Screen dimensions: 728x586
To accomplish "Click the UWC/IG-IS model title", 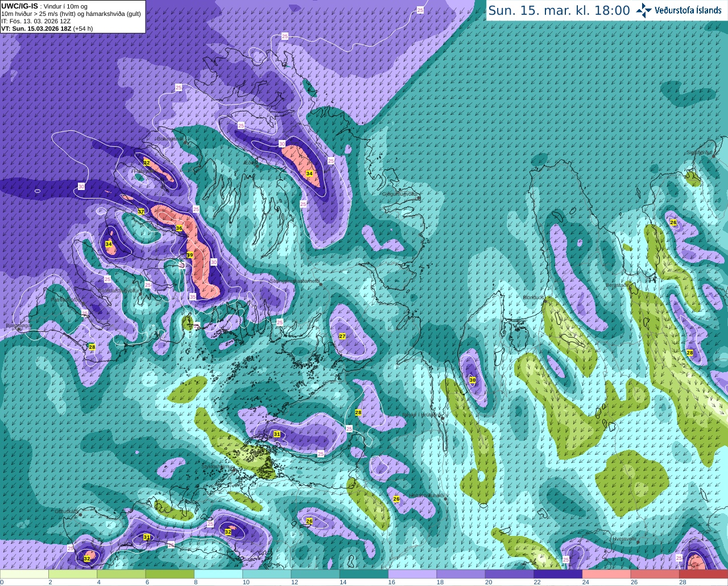I will [x=19, y=6].
